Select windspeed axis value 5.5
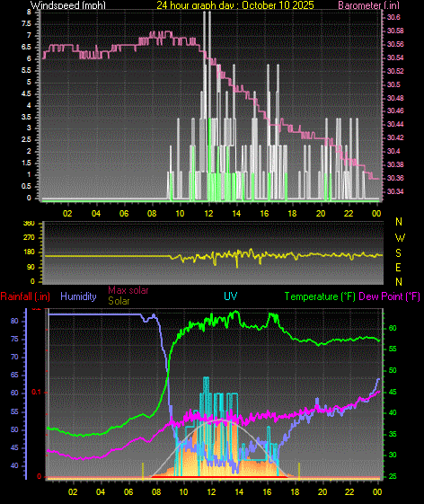Image resolution: width=424 pixels, height=504 pixels. point(26,71)
